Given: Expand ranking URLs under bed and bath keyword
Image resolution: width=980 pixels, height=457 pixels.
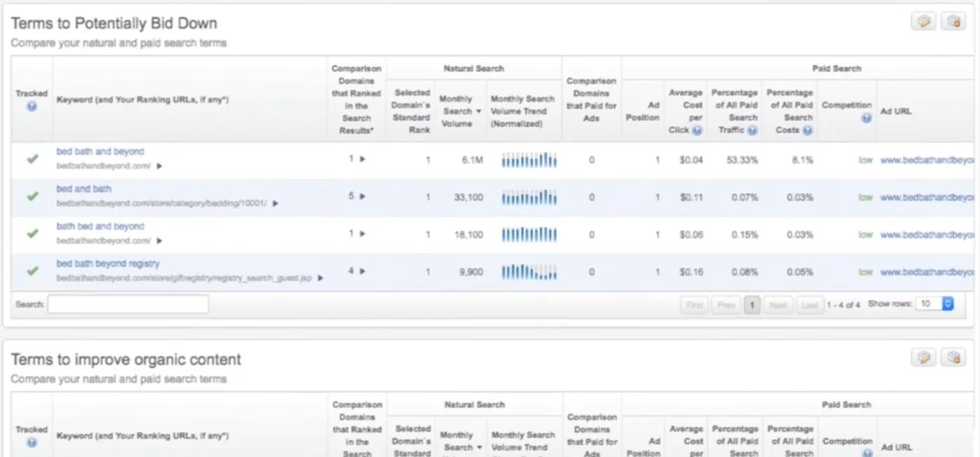Looking at the screenshot, I should 275,204.
